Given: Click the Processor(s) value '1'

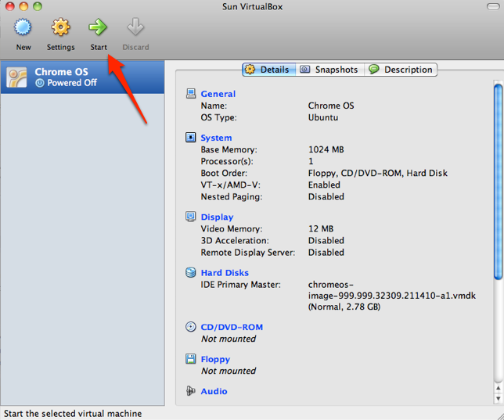Looking at the screenshot, I should pyautogui.click(x=311, y=161).
